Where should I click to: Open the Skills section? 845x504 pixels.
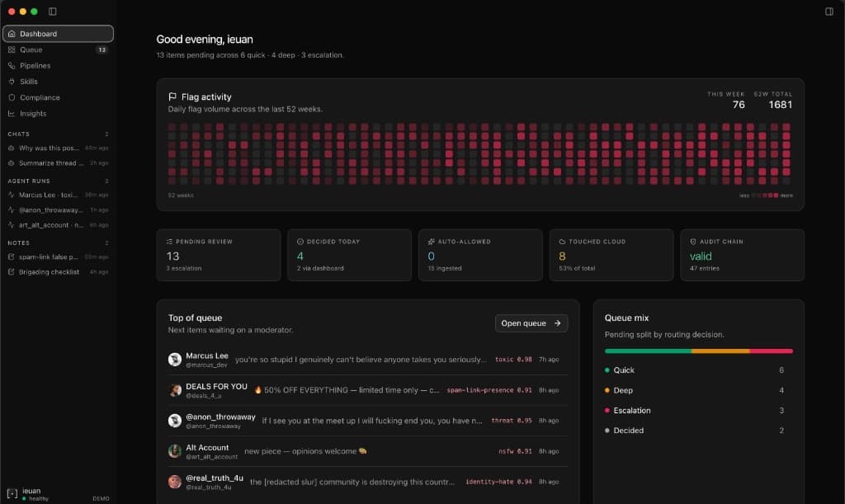click(59, 82)
